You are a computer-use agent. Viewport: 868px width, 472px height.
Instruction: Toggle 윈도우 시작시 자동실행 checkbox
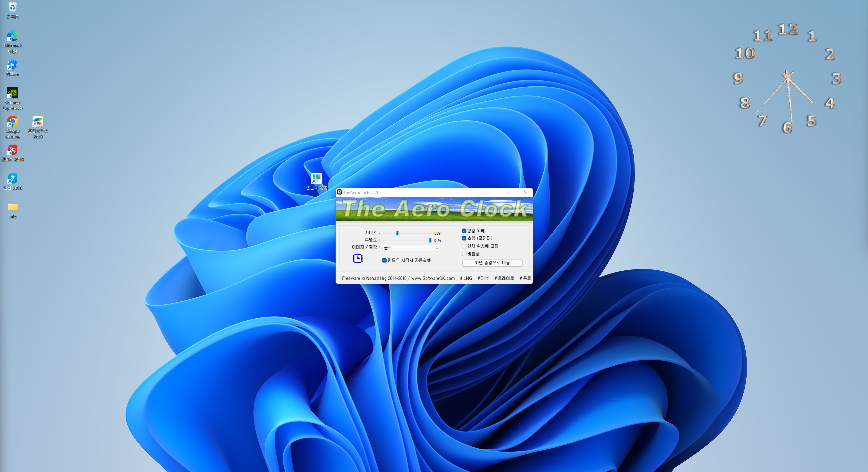(x=384, y=260)
